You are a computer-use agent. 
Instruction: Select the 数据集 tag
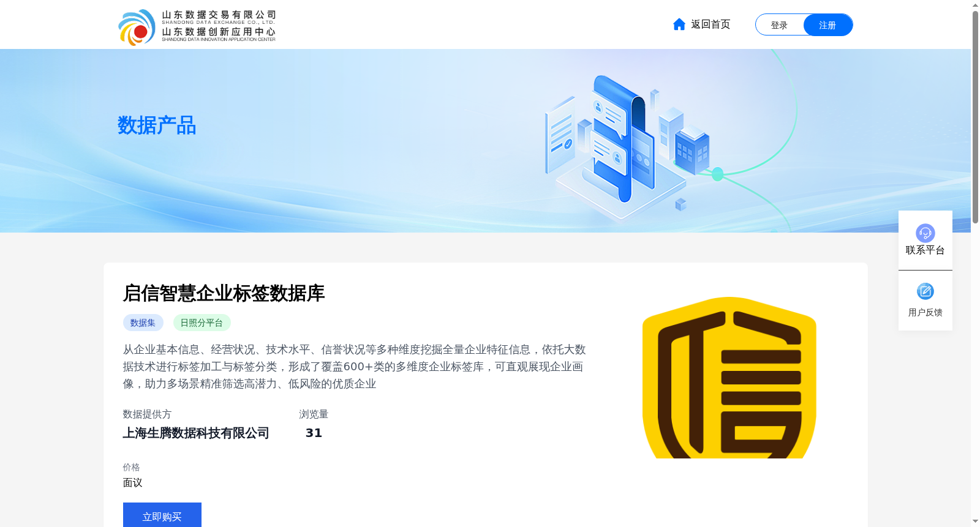[x=143, y=323]
